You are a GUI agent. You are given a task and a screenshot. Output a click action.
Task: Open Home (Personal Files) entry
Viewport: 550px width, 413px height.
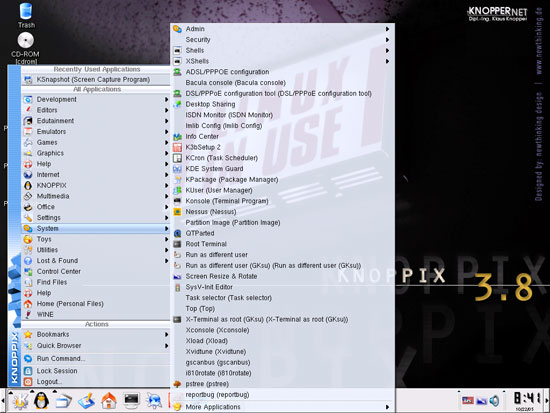96,304
